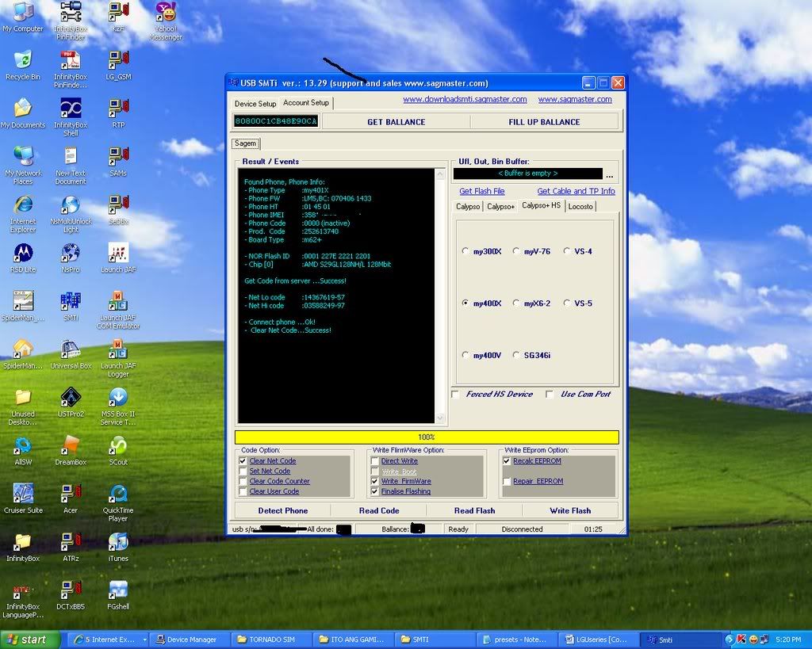Viewport: 812px width, 649px height.
Task: Select the Locosto tab
Action: (580, 207)
